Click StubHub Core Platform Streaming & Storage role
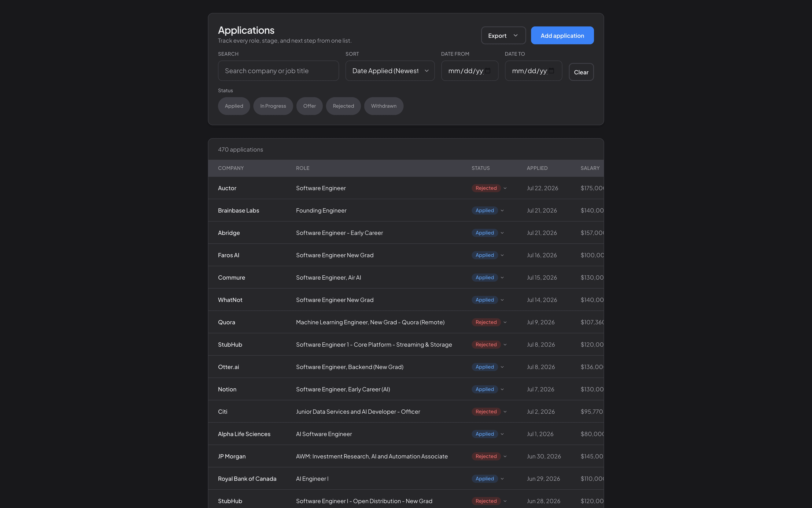The height and width of the screenshot is (508, 812). [374, 344]
